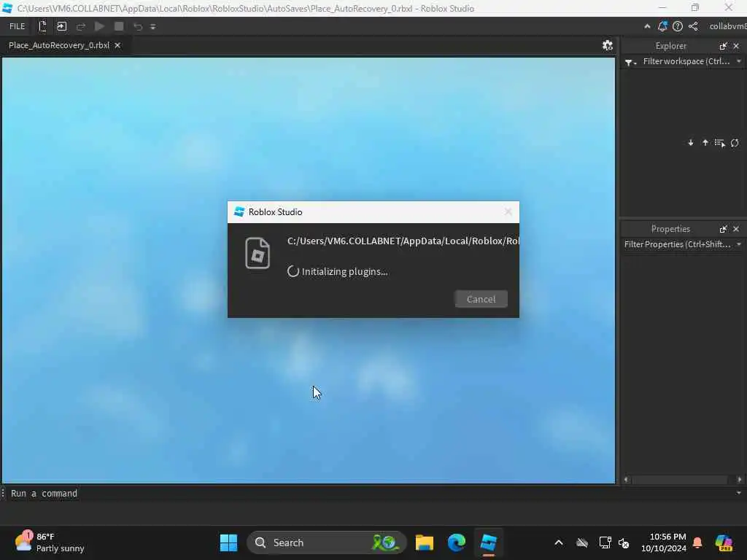Close the Properties panel
The image size is (747, 560).
[736, 229]
